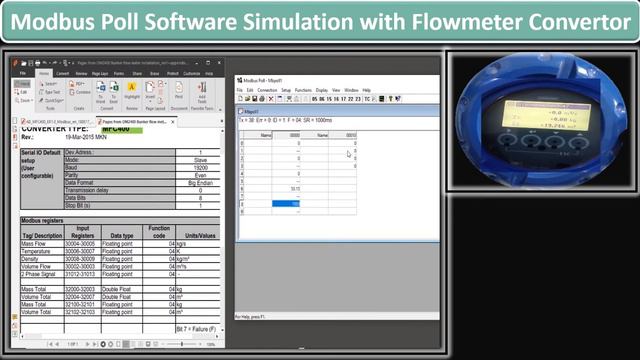Click the Mbpoll1 child window title bar
Screen dimensions: 640x360
tap(338, 111)
